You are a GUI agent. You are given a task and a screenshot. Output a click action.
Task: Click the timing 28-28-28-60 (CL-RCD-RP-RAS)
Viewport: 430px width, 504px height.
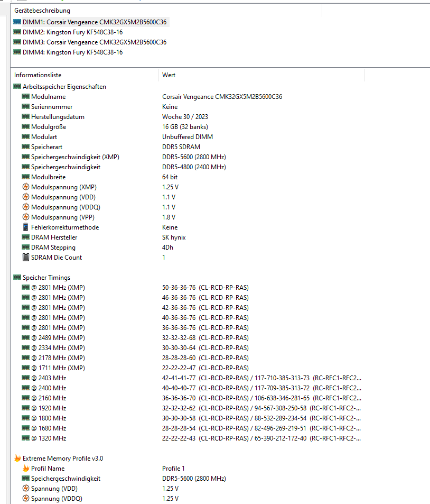coord(205,358)
